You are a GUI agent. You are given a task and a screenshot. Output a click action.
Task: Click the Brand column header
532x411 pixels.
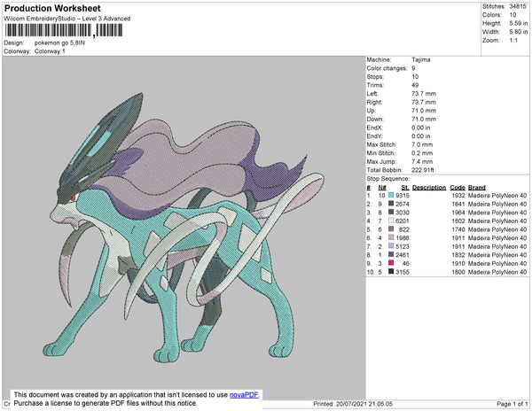tap(477, 188)
